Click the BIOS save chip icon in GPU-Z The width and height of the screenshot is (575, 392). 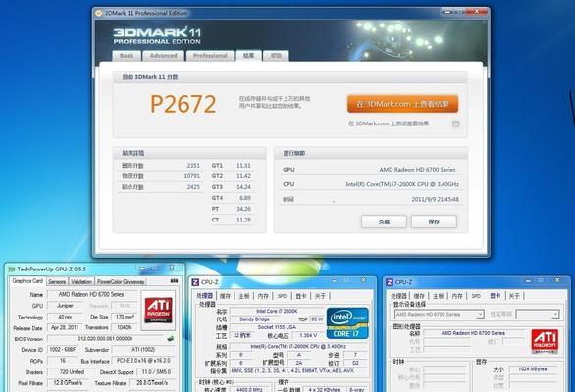[x=170, y=339]
